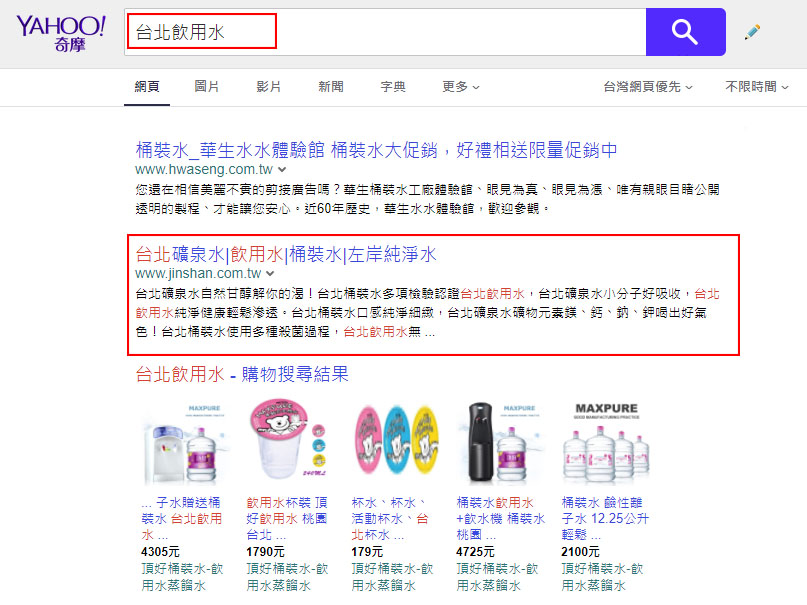Screen dimensions: 807x605
Task: Open the 台灣網頁優先 dropdown
Action: [x=647, y=86]
